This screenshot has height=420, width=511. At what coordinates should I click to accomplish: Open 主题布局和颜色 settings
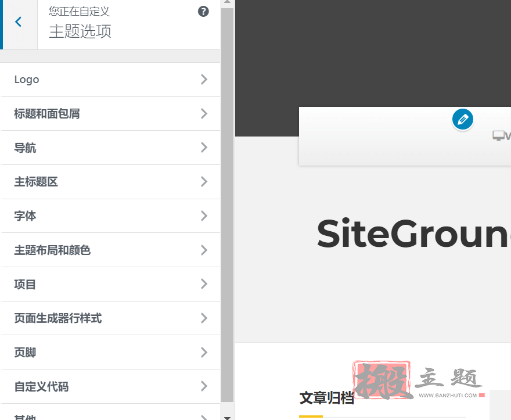[110, 250]
